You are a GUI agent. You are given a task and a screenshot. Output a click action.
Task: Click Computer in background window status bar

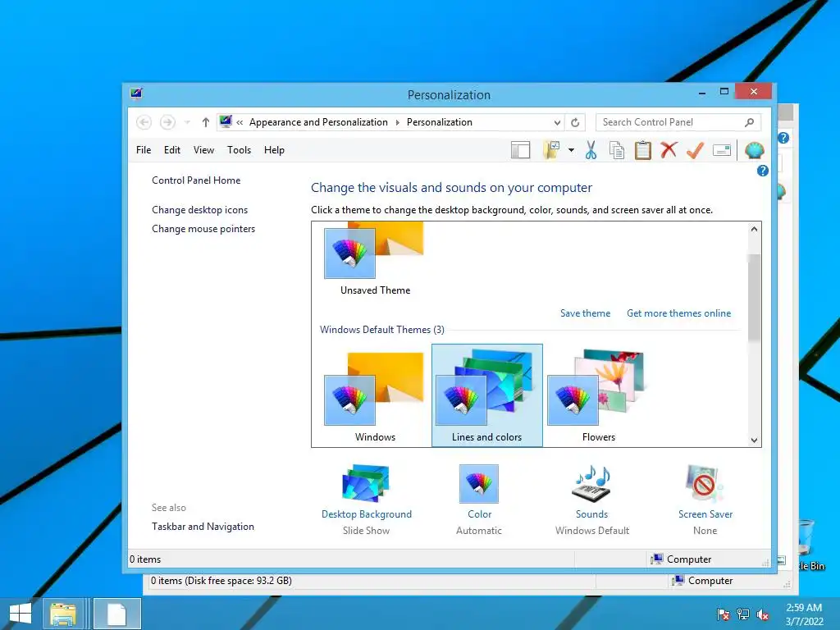tap(702, 581)
